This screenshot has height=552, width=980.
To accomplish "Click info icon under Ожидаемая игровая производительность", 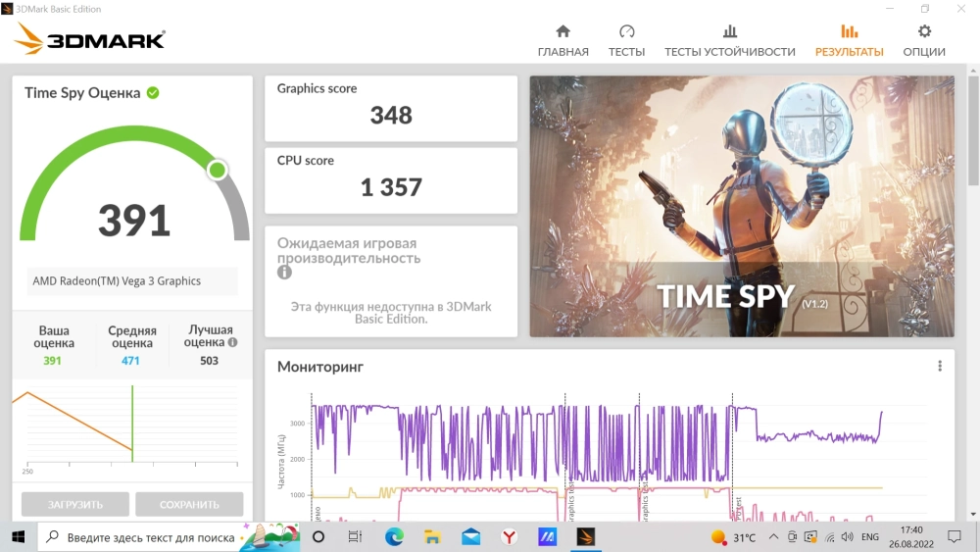I will (x=284, y=273).
